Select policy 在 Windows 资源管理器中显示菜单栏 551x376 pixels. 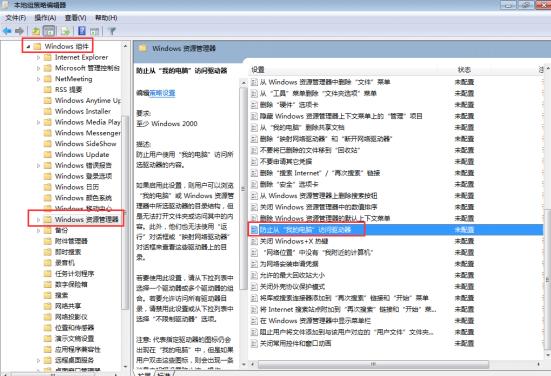[315, 320]
